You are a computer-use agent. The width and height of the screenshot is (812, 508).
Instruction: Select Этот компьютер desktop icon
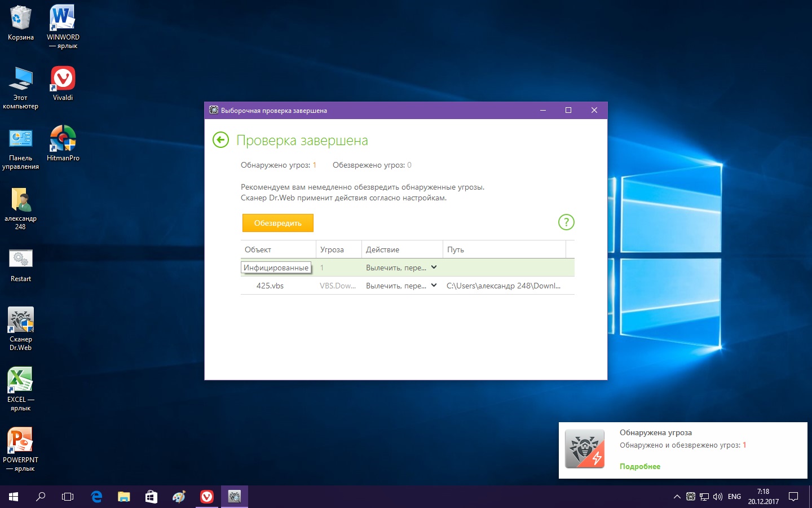coord(21,87)
